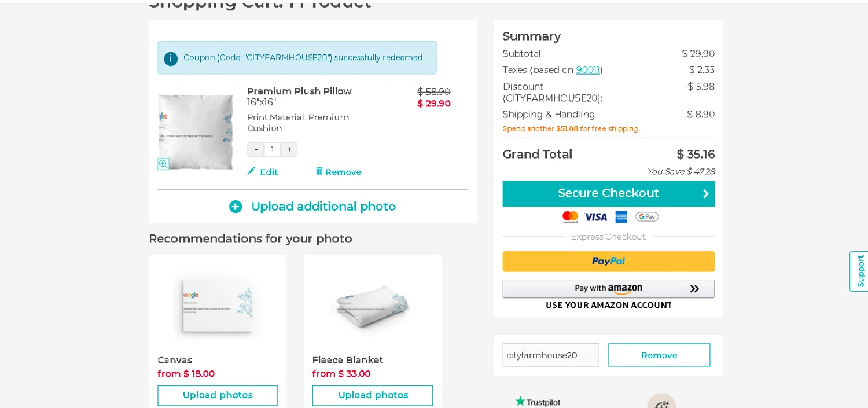868x408 pixels.
Task: Click the coupon code input field
Action: 550,355
